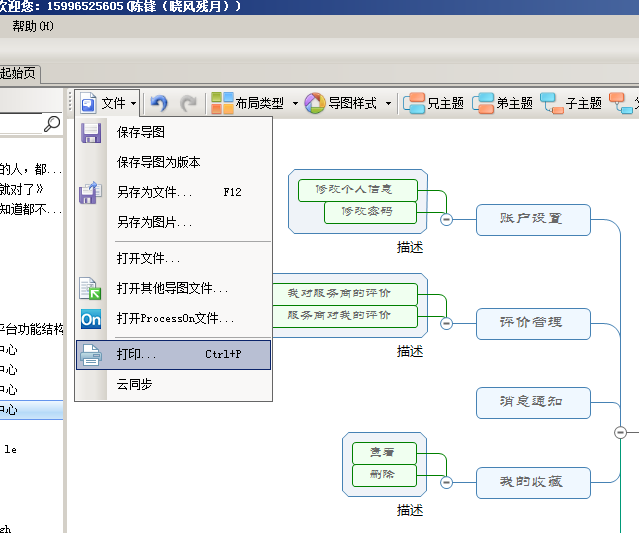Choose 云同步 in the file menu

[x=135, y=384]
